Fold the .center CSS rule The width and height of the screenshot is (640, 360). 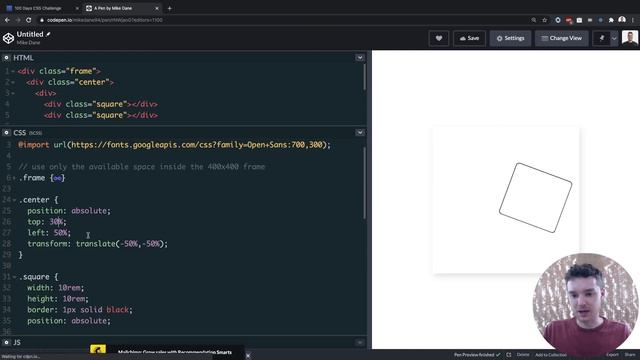14,200
